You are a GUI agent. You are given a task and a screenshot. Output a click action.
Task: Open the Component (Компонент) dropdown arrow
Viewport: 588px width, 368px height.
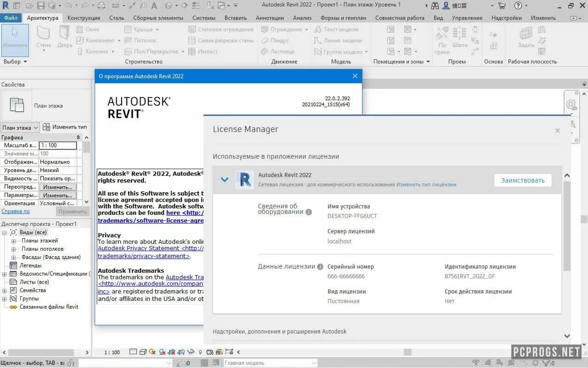pos(119,40)
